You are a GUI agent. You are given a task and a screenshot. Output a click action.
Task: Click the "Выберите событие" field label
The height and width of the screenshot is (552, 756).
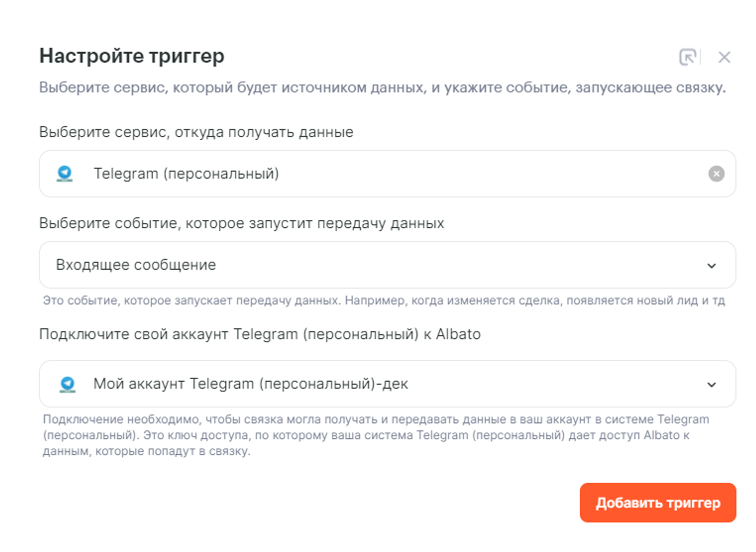click(242, 223)
